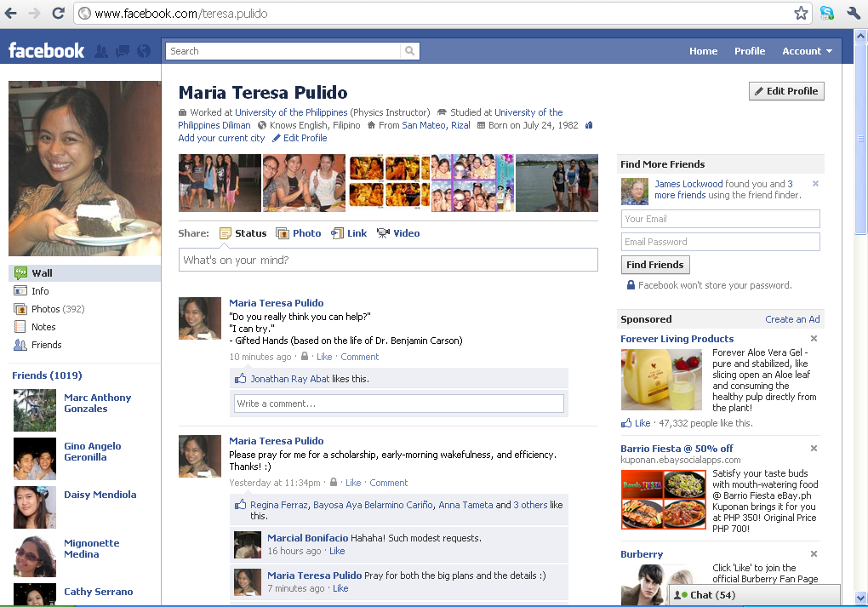Image resolution: width=868 pixels, height=607 pixels.
Task: Click the Create an Ad link
Action: click(792, 319)
